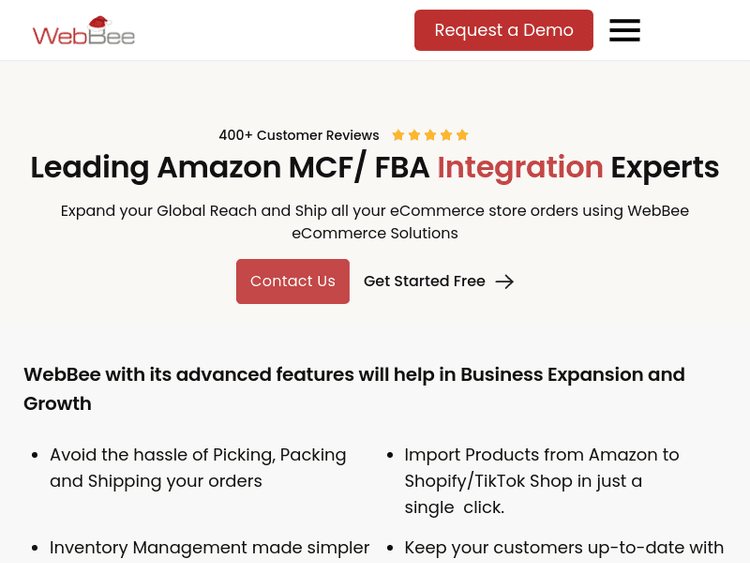Follow the Get Started Free link
750x563 pixels.
coord(424,281)
